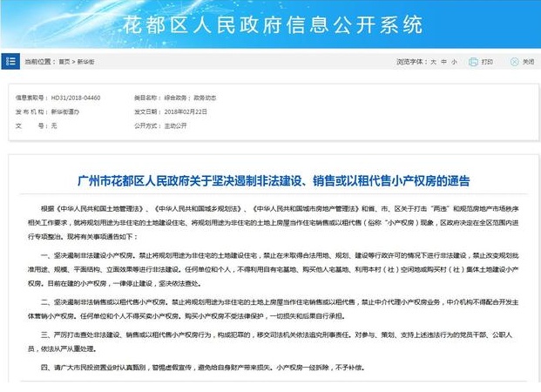Open the blue list menu icon
Image resolution: width=541 pixels, height=392 pixels.
coord(10,62)
